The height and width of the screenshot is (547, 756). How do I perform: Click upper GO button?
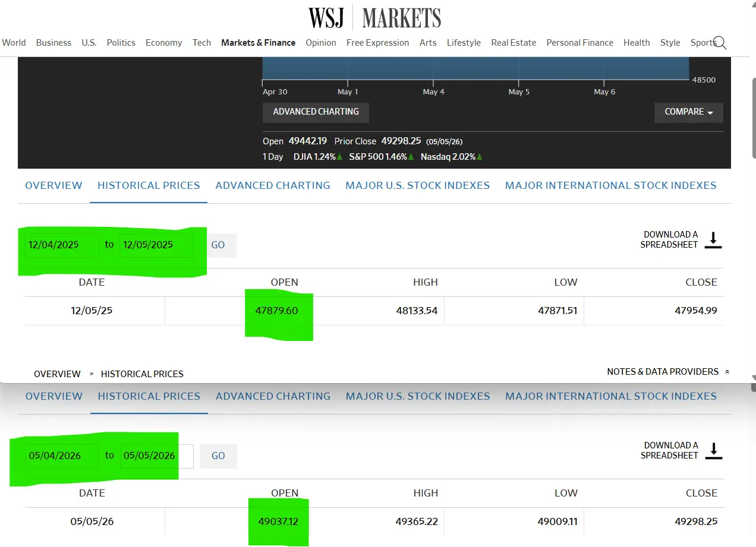tap(218, 245)
